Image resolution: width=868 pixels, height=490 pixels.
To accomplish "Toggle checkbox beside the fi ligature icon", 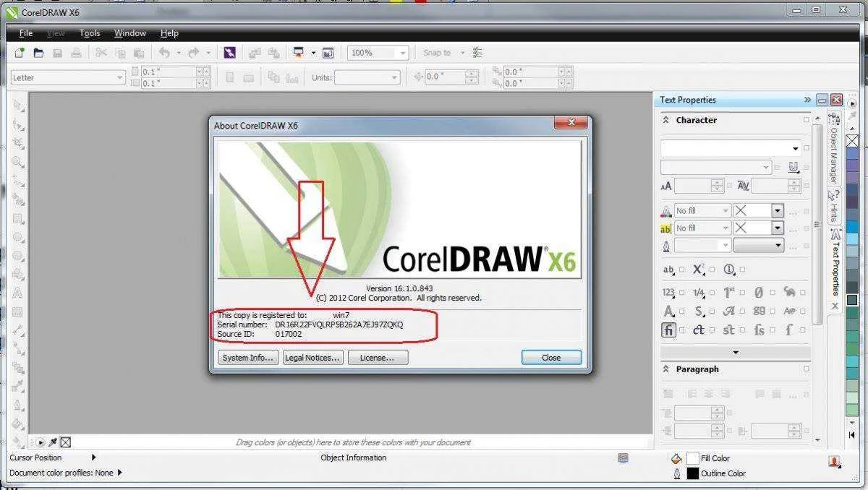I will (x=681, y=330).
